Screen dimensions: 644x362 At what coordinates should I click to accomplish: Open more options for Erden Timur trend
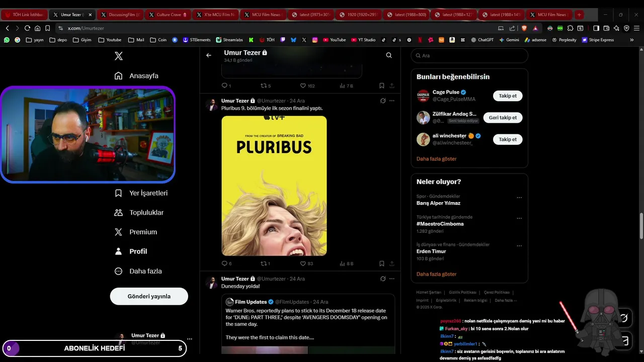coord(519,246)
